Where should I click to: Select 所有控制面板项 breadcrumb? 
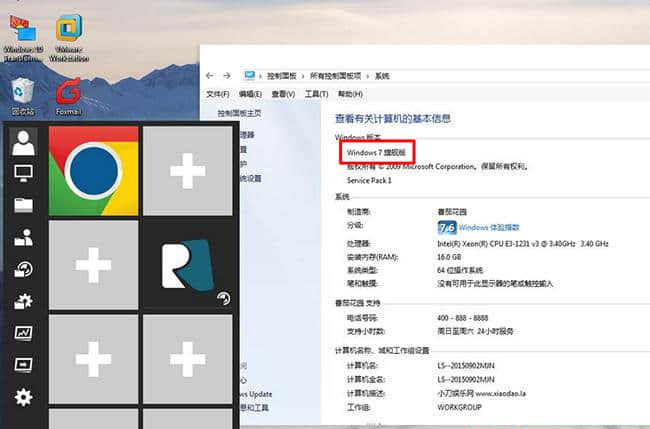[x=335, y=76]
